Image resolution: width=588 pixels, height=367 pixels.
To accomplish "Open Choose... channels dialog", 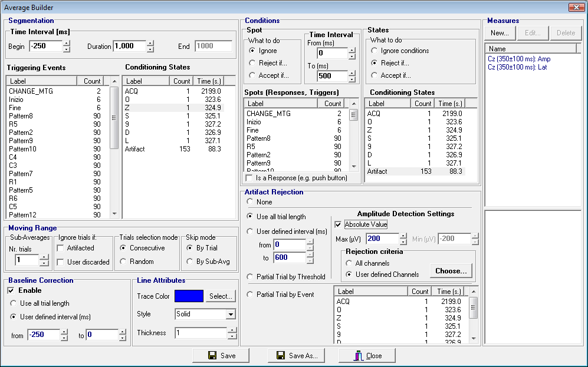I will pyautogui.click(x=451, y=271).
